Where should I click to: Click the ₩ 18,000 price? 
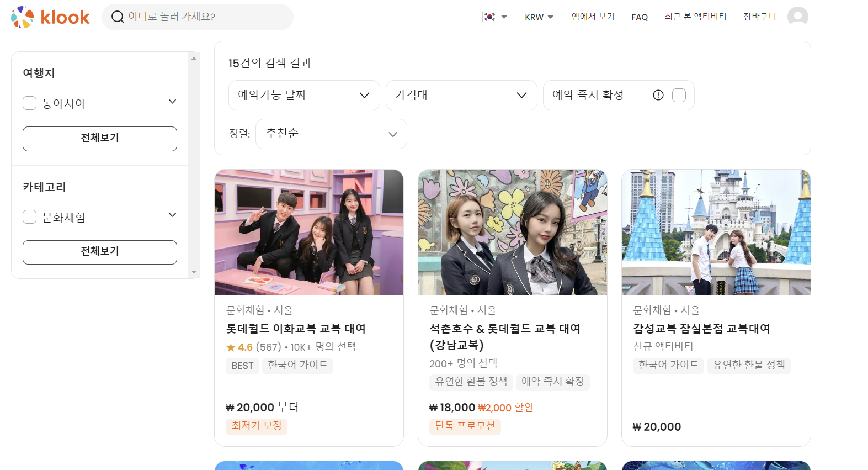(452, 408)
